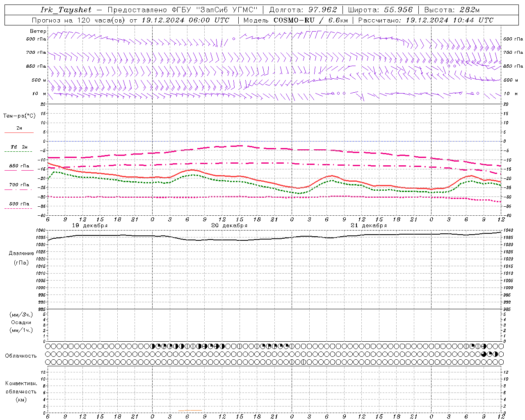Click the Ветер panel label
Screen dimensions: 525x420
pos(38,31)
